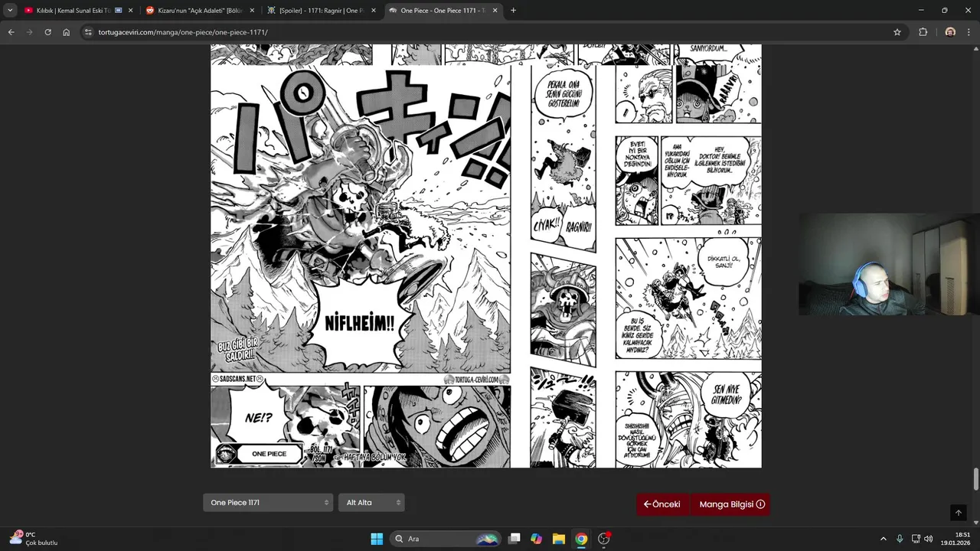Click the page vertical scrollbar thumb
The image size is (980, 551).
975,480
